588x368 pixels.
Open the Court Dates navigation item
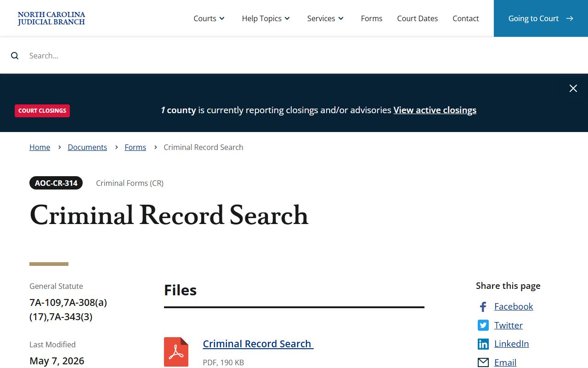click(x=418, y=18)
